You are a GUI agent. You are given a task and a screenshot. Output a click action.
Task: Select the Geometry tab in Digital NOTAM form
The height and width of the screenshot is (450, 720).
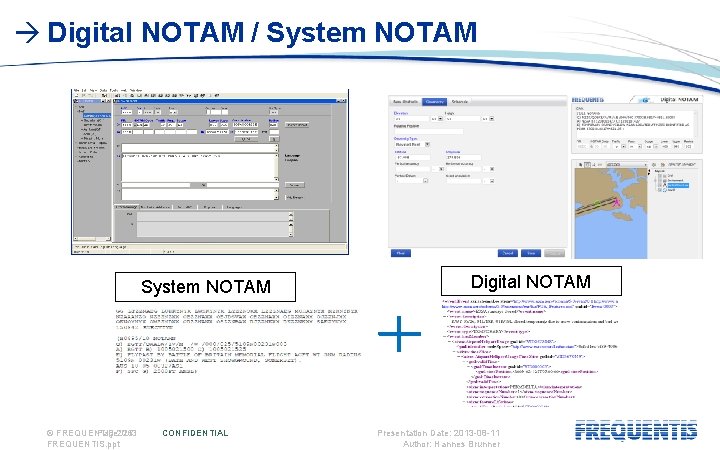(434, 102)
